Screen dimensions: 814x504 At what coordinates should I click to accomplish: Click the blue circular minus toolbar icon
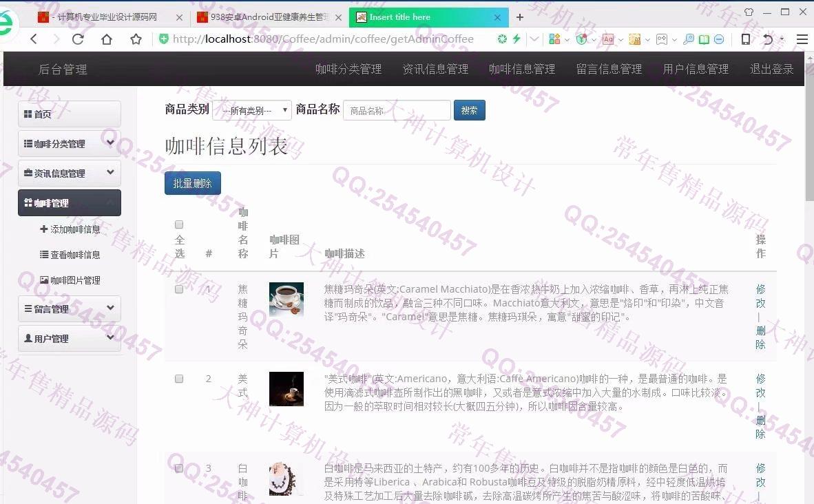pos(719,39)
